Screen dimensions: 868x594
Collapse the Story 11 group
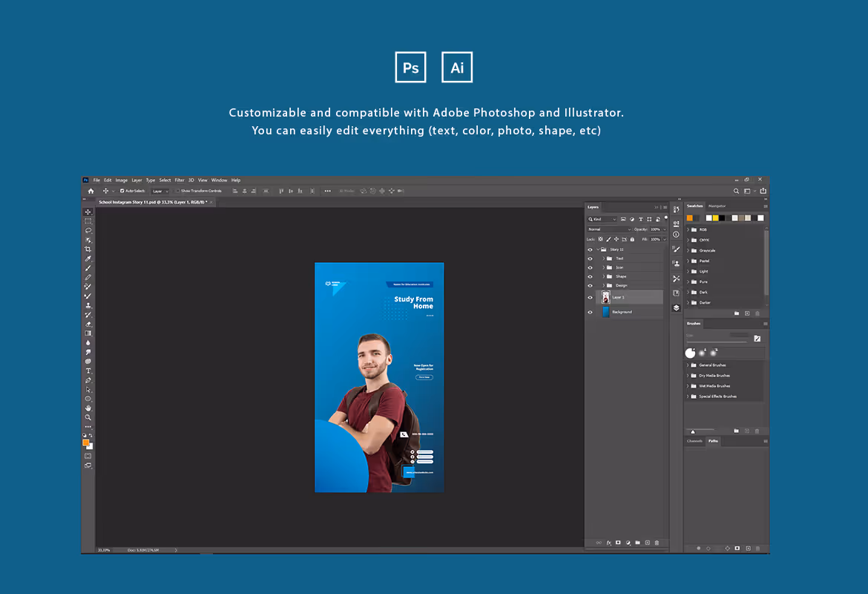[598, 250]
